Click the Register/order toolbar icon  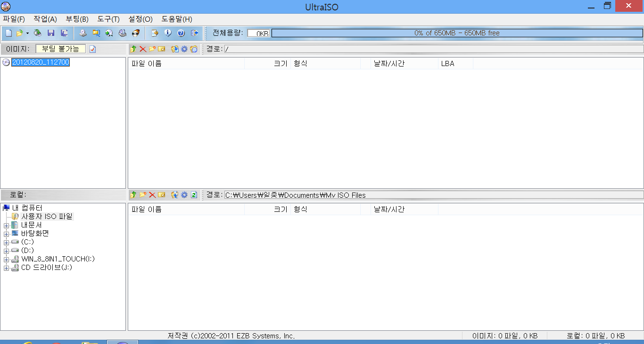tap(154, 33)
